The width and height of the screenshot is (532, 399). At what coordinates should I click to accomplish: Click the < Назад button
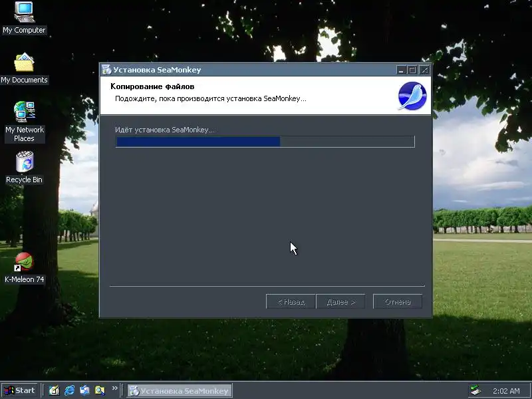pyautogui.click(x=291, y=302)
